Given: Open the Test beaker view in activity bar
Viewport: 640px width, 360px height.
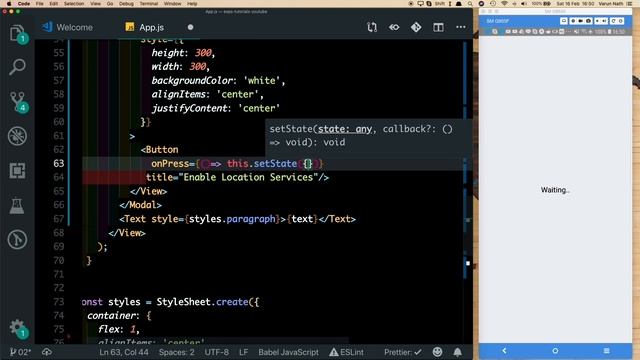Looking at the screenshot, I should [x=17, y=206].
